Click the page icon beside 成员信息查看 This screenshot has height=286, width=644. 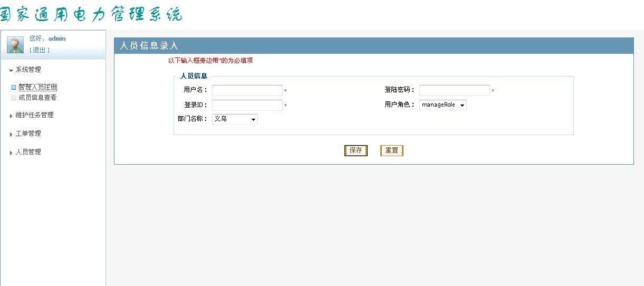point(14,98)
